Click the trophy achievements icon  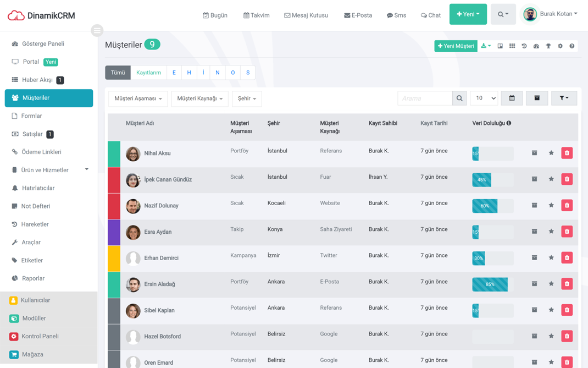click(548, 46)
